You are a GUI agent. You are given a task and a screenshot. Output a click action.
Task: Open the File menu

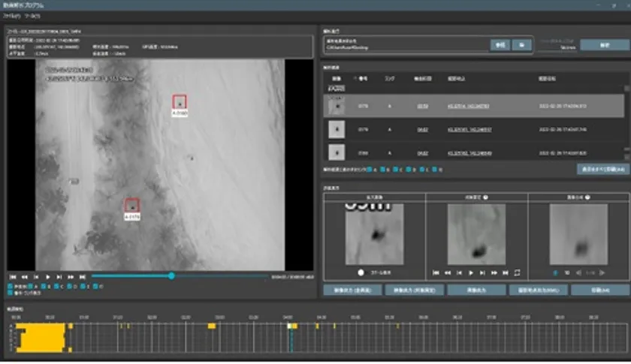coord(13,15)
